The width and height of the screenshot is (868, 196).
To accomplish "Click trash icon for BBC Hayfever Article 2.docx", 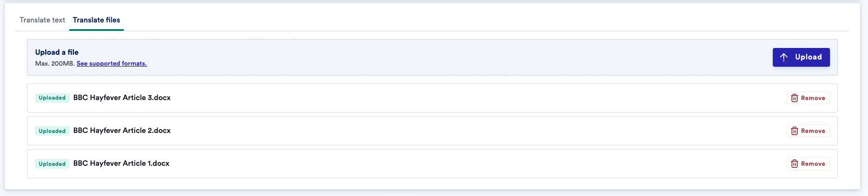I will pos(794,131).
